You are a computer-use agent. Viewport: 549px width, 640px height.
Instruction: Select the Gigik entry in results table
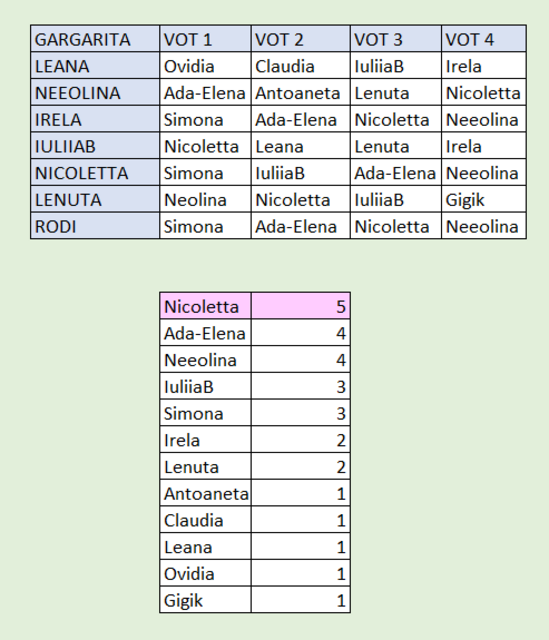pos(205,600)
